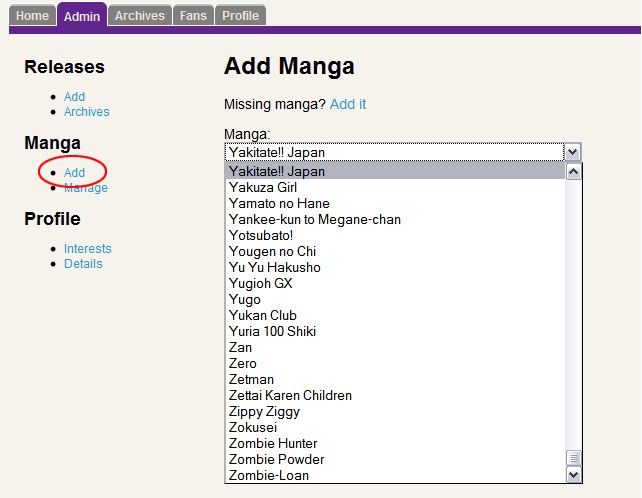
Task: Open the Home tab
Action: [32, 16]
